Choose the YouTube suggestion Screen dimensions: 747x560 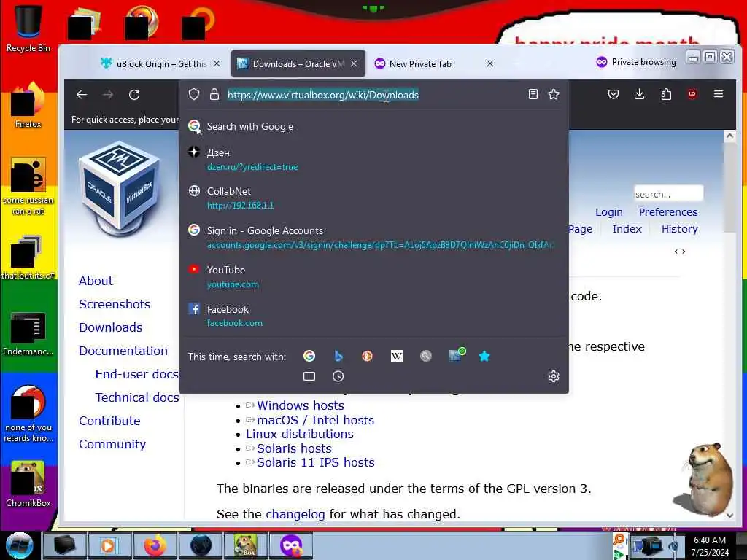point(373,276)
